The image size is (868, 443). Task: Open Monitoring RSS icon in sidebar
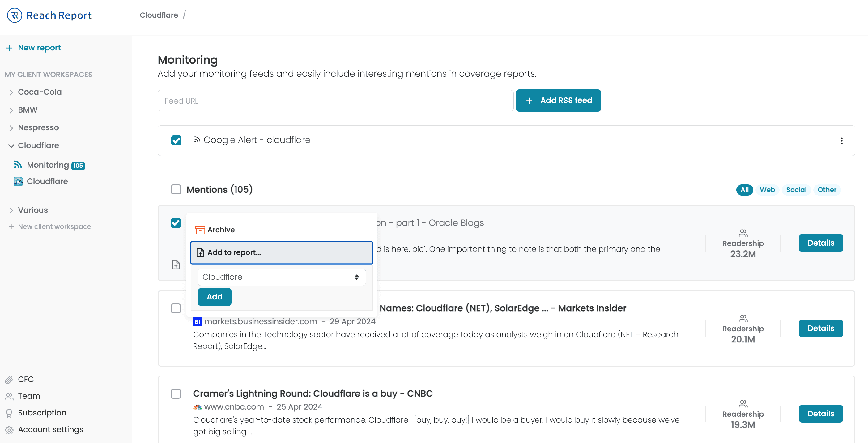pyautogui.click(x=18, y=165)
